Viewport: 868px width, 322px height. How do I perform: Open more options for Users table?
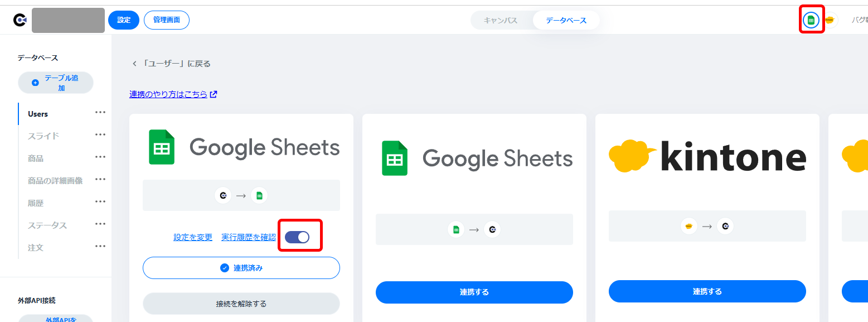pyautogui.click(x=100, y=113)
